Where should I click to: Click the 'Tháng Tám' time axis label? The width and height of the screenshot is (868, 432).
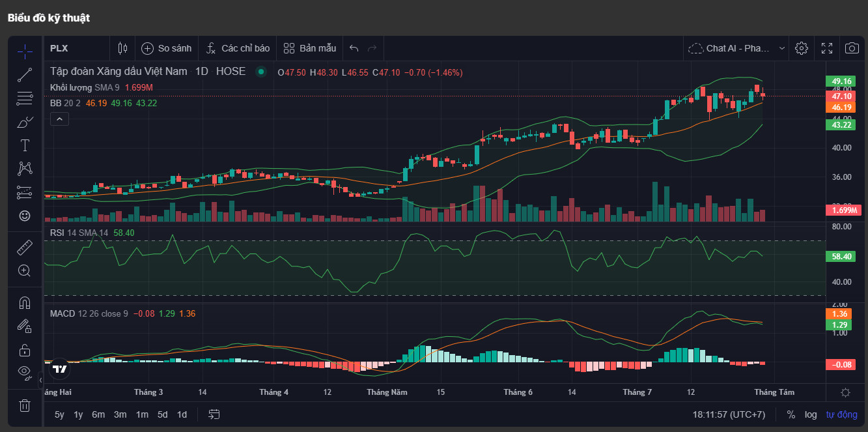774,392
